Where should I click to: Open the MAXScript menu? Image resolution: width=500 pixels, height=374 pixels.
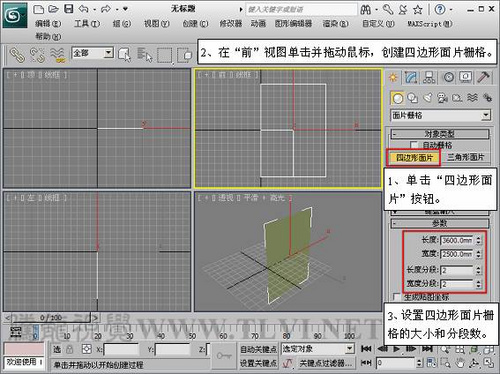[x=430, y=24]
